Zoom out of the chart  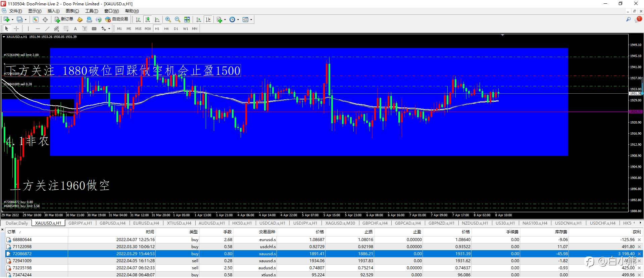178,19
